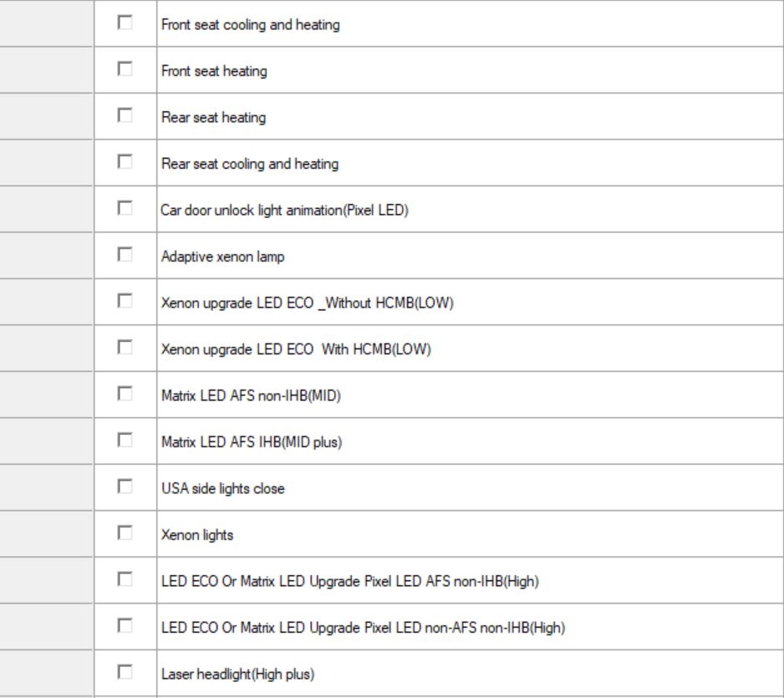Image resolution: width=784 pixels, height=698 pixels.
Task: Check Xenon upgrade LED ECO Without HCMB box
Action: coord(125,302)
